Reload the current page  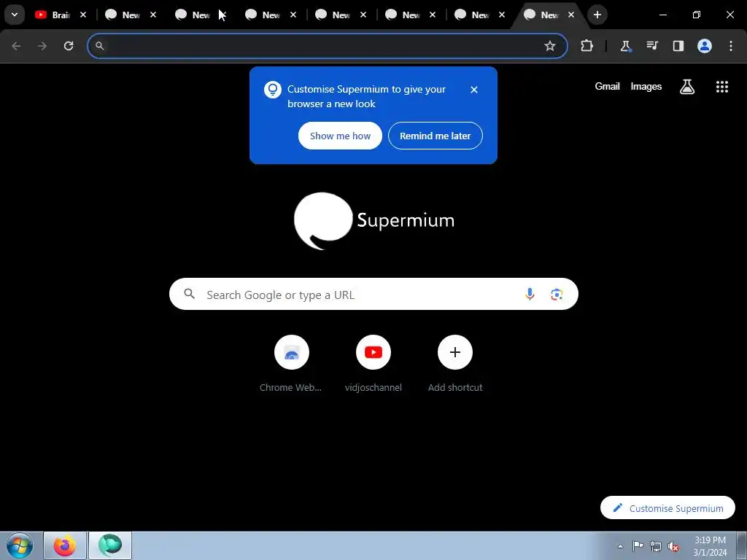click(x=69, y=46)
